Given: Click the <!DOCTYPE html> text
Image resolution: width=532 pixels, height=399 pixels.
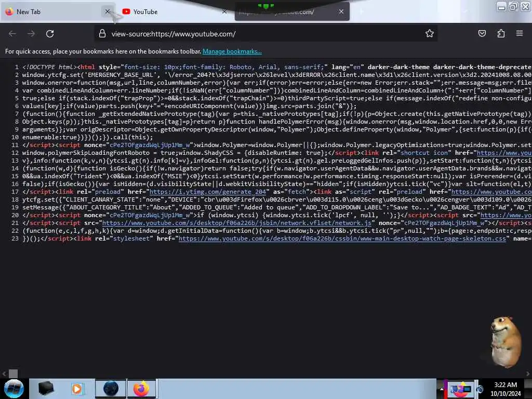Looking at the screenshot, I should pyautogui.click(x=49, y=67).
